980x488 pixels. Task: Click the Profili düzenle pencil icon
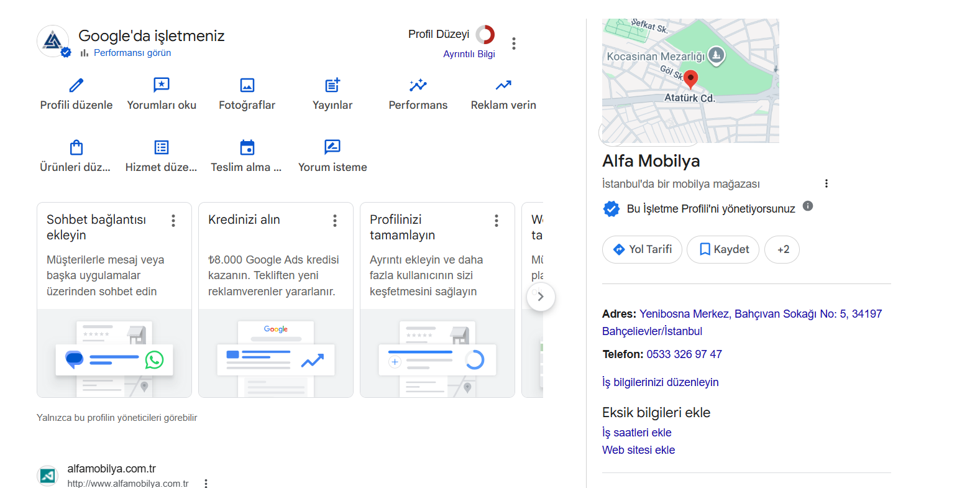(76, 85)
